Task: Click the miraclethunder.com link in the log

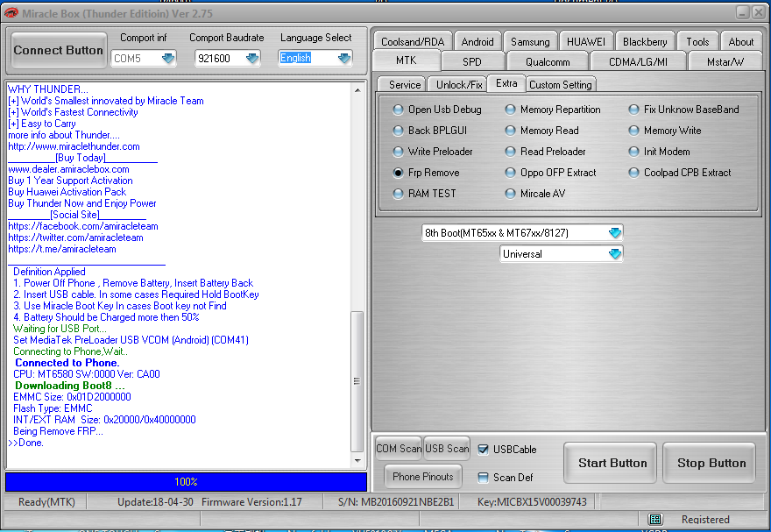Action: [74, 146]
